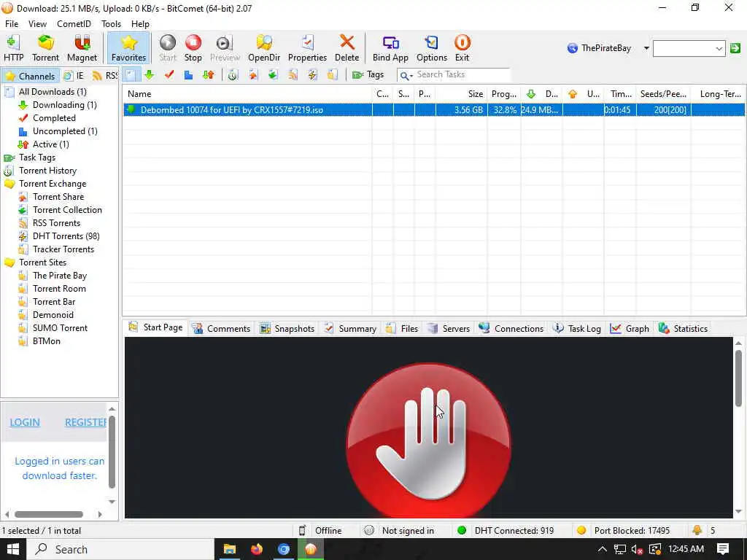The width and height of the screenshot is (747, 560).
Task: Open the Files tab
Action: (402, 329)
